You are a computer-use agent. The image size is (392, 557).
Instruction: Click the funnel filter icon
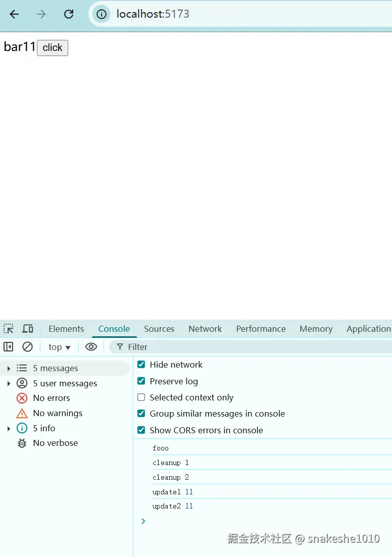point(120,347)
